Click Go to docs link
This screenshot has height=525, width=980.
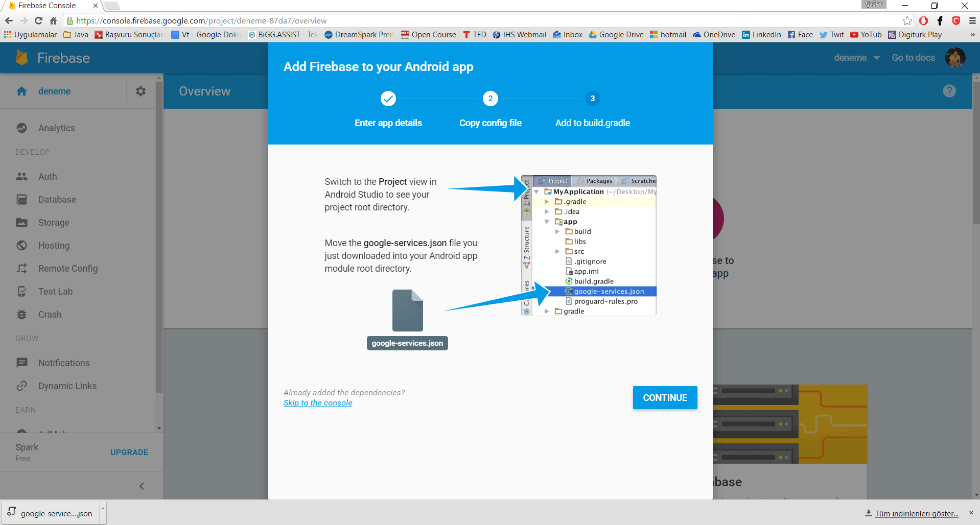(913, 58)
